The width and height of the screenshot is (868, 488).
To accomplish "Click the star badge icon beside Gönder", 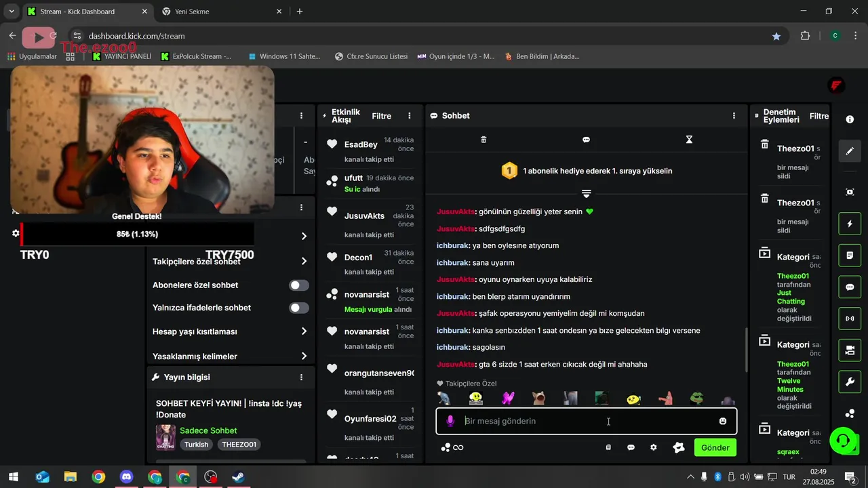I will 678,447.
